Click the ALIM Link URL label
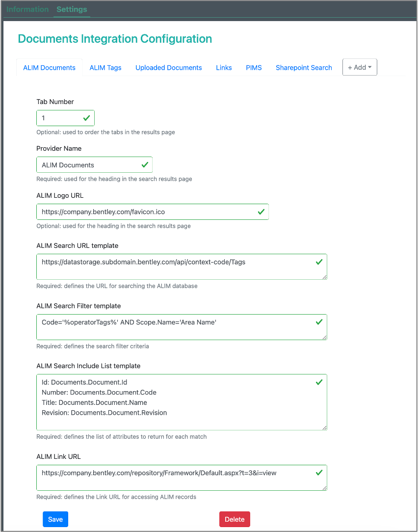Screen dimensions: 418x532 point(59,456)
